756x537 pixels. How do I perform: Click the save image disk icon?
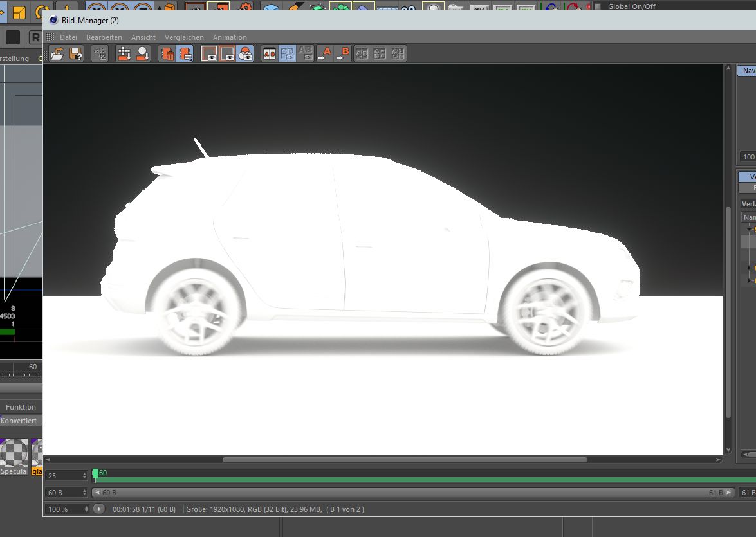76,54
